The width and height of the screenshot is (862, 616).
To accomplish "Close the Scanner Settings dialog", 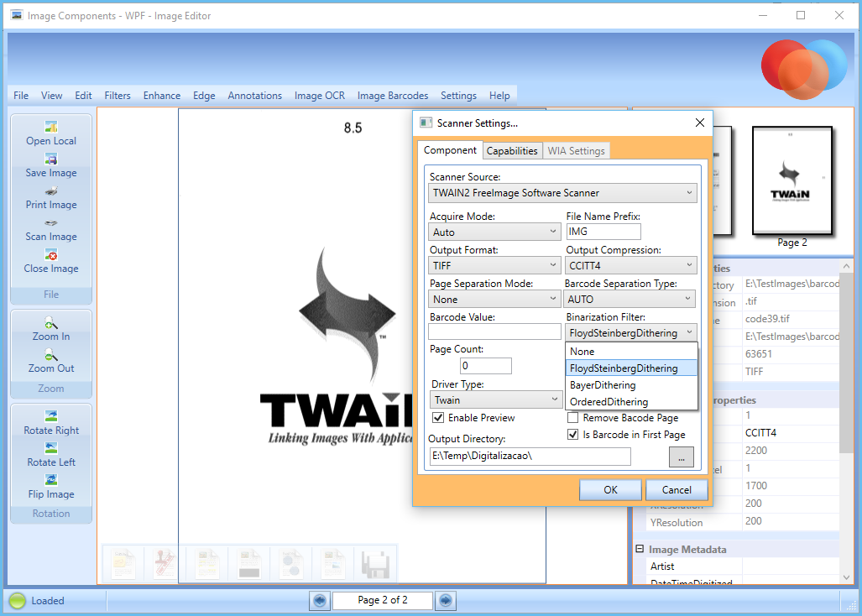I will click(700, 123).
